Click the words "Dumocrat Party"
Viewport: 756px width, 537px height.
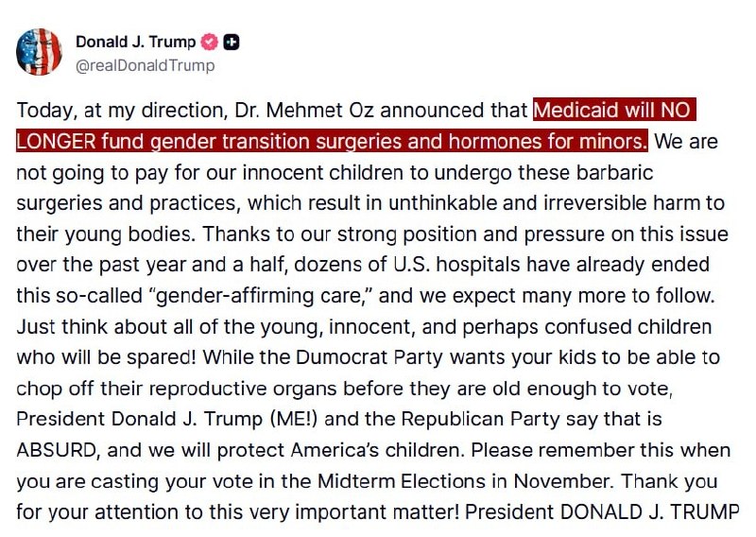[x=369, y=357]
